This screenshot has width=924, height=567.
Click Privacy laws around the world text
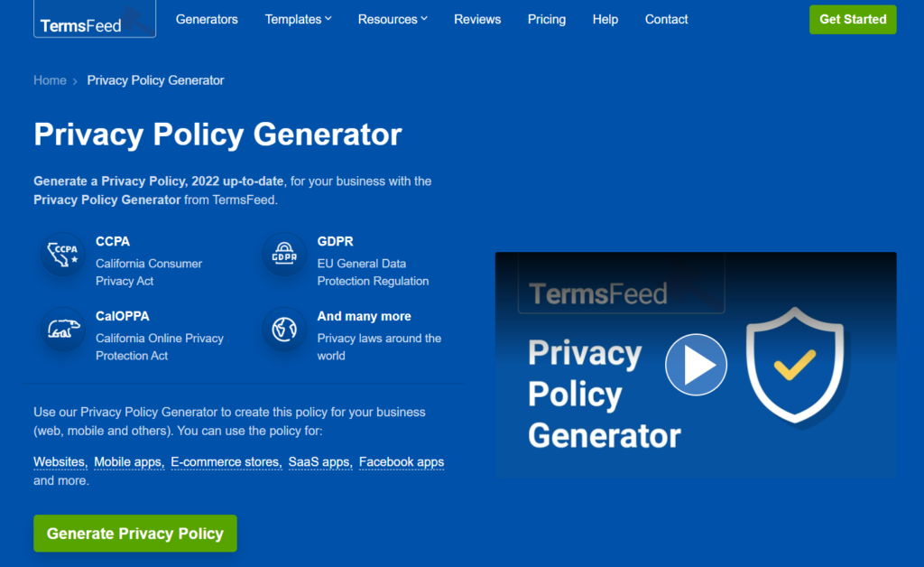[x=379, y=348]
